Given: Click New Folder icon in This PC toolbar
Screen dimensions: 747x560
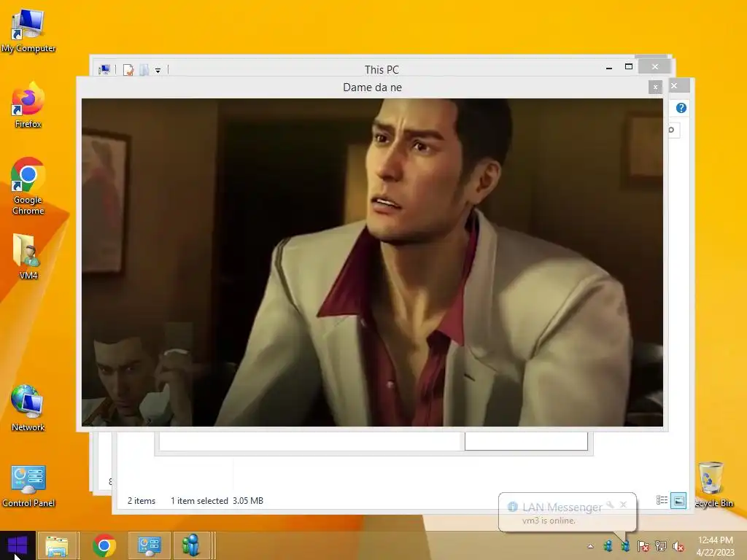Looking at the screenshot, I should (x=144, y=70).
